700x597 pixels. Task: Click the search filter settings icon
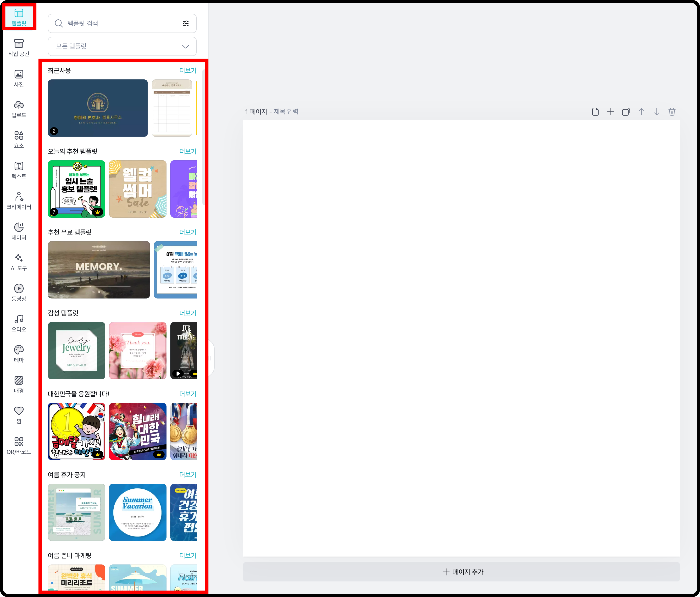(185, 23)
